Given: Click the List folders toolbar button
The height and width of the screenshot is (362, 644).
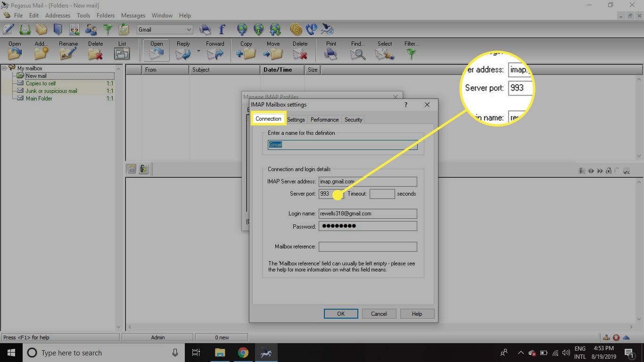Looking at the screenshot, I should pos(122,50).
